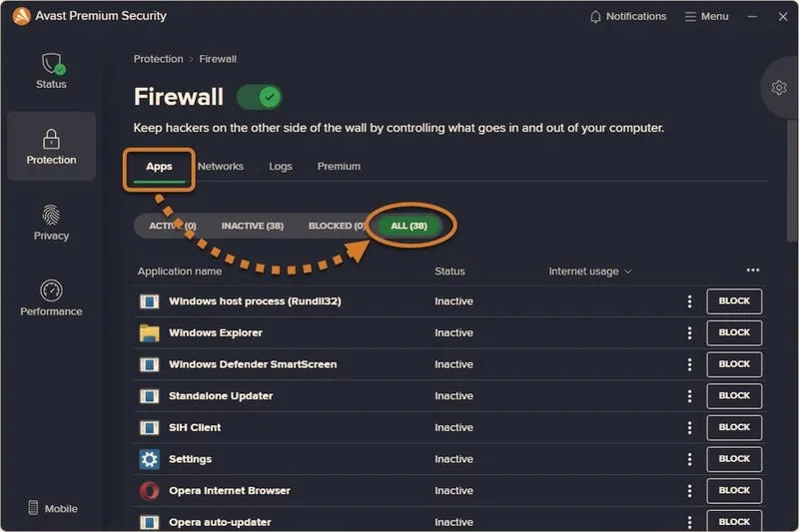The height and width of the screenshot is (532, 799).
Task: Filter apps by BLOCKED (0)
Action: pyautogui.click(x=337, y=226)
